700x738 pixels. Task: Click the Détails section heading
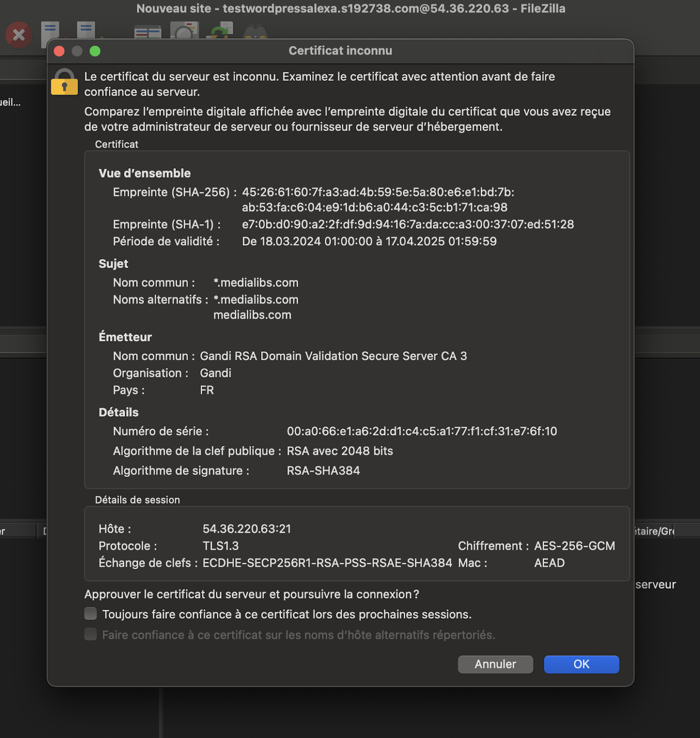[x=119, y=412]
